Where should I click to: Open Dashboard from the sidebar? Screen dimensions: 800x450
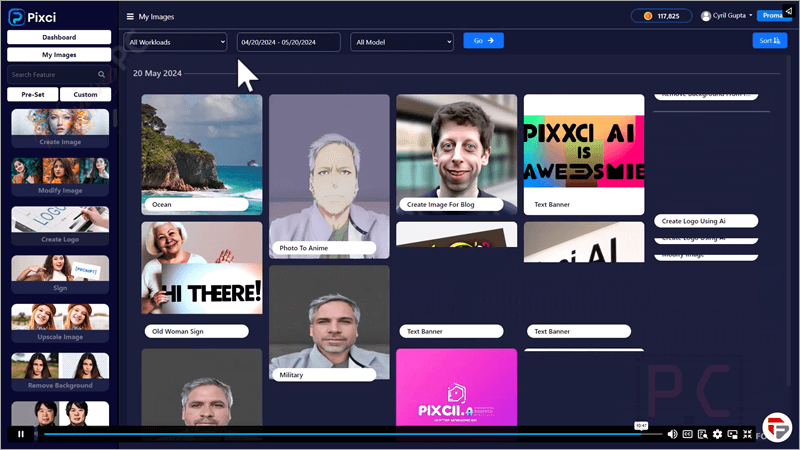tap(59, 37)
